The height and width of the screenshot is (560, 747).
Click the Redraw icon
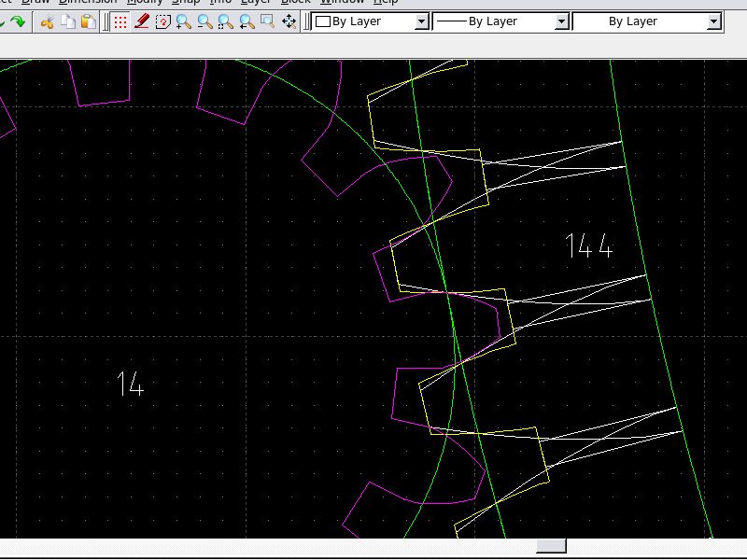(x=162, y=21)
